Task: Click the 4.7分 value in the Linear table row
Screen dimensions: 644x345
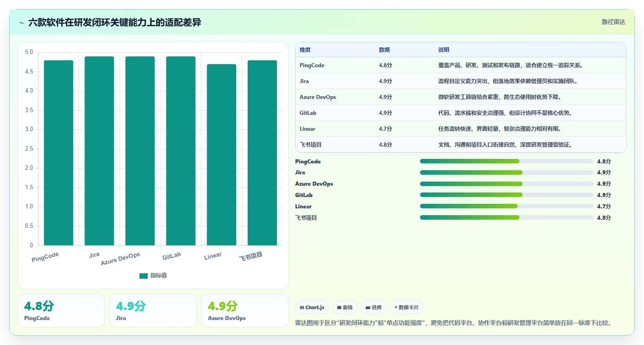Action: [x=385, y=129]
